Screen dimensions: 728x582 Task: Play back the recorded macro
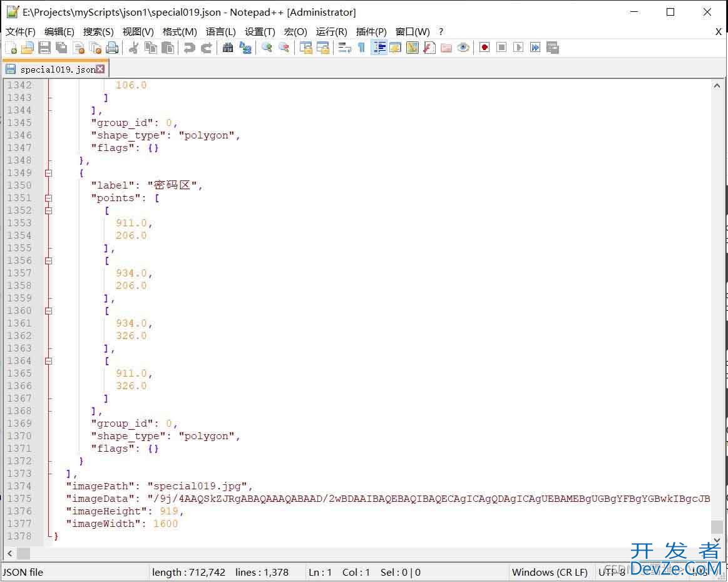tap(518, 48)
